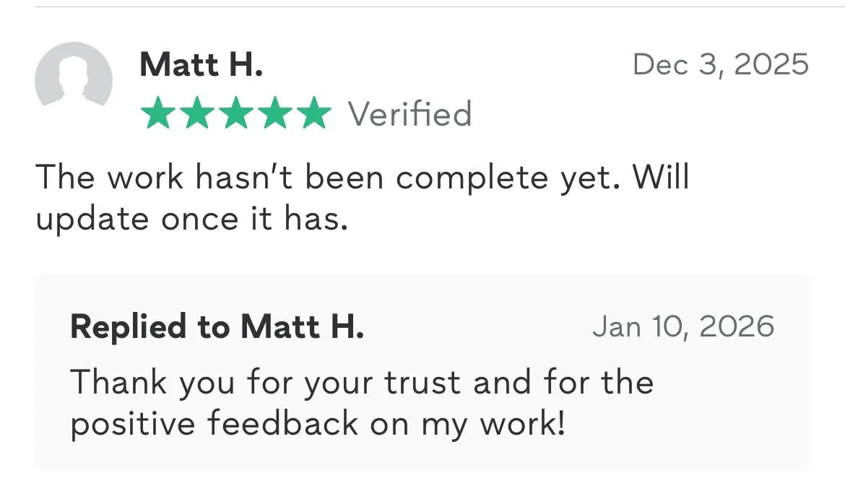Screen dimensions: 845x504
Task: Click the text "update once it has."
Action: (192, 220)
